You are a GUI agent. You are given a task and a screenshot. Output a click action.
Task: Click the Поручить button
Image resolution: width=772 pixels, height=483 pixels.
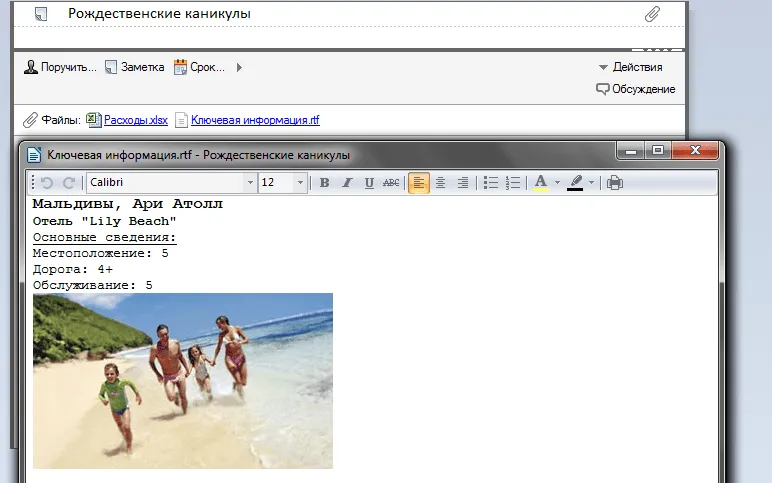(60, 68)
